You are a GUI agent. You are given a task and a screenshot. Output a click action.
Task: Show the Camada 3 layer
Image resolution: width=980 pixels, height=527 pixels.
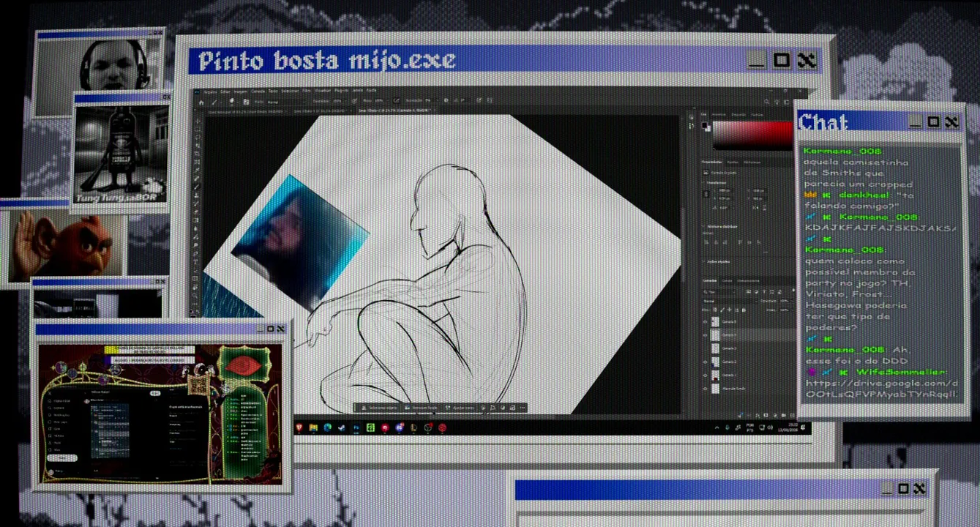pyautogui.click(x=706, y=348)
